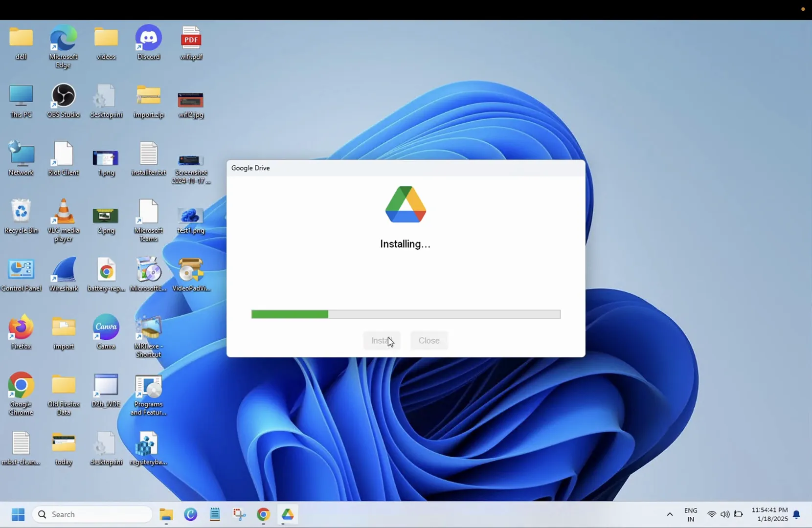Open the Windows Start menu
Viewport: 812px width, 528px height.
tap(18, 514)
